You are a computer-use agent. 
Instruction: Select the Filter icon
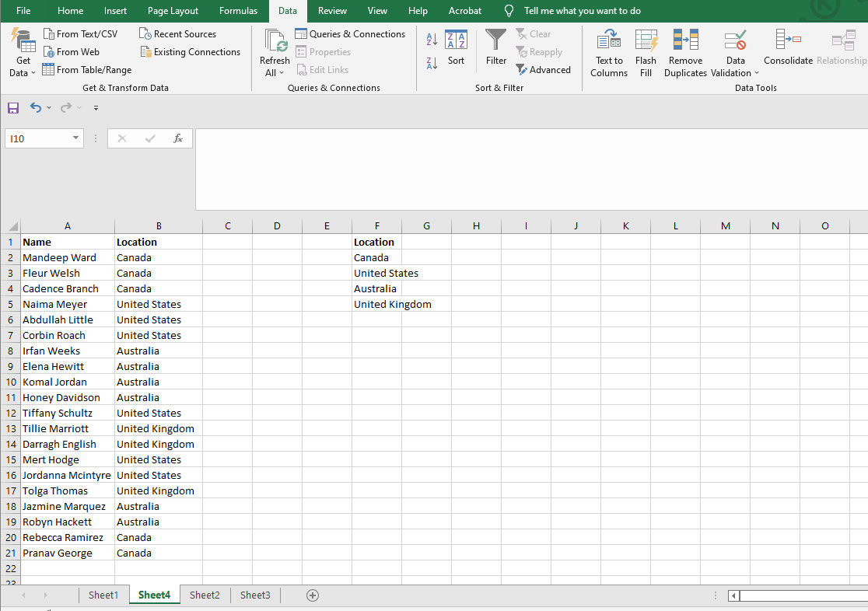click(495, 47)
